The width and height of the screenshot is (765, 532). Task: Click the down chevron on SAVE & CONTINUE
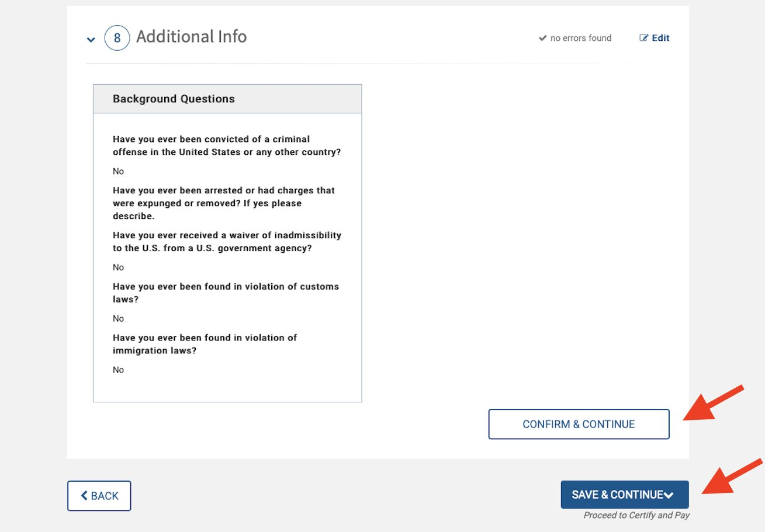pyautogui.click(x=669, y=495)
